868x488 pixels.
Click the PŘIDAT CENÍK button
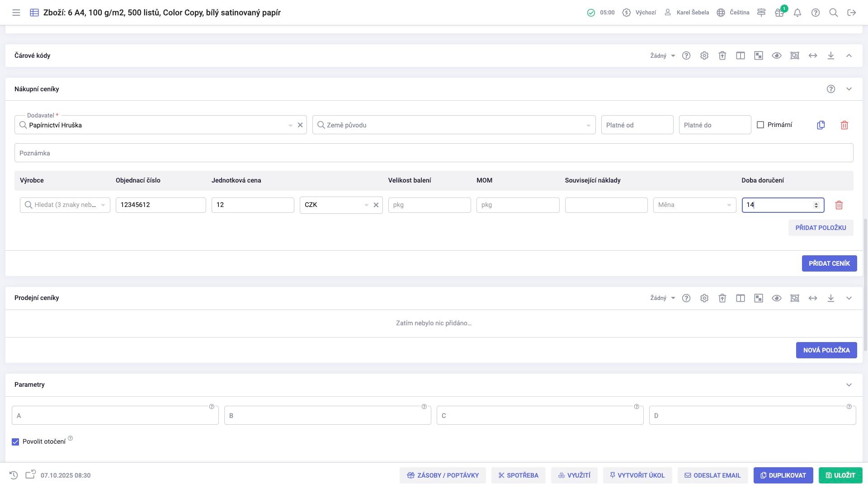tap(829, 263)
